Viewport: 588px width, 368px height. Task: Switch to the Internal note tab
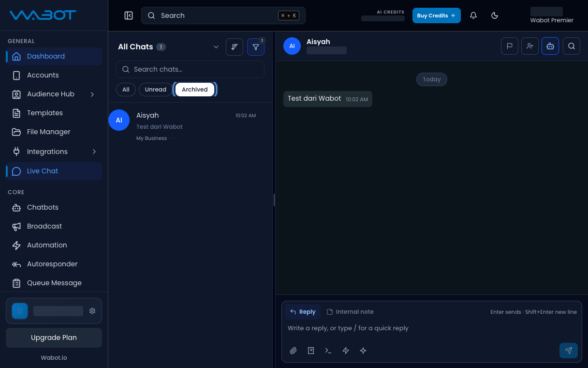click(x=350, y=312)
